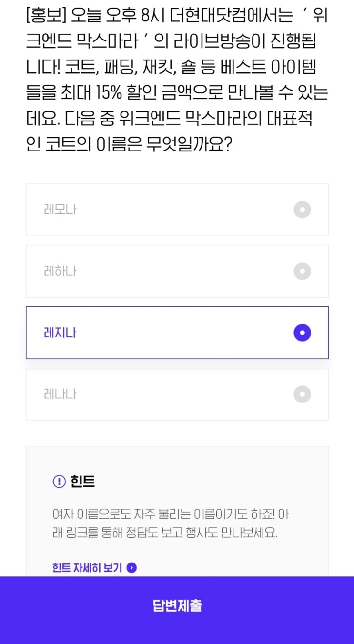Viewport: 354px width, 644px height.
Task: Click the 레모나 answer label text
Action: point(60,210)
